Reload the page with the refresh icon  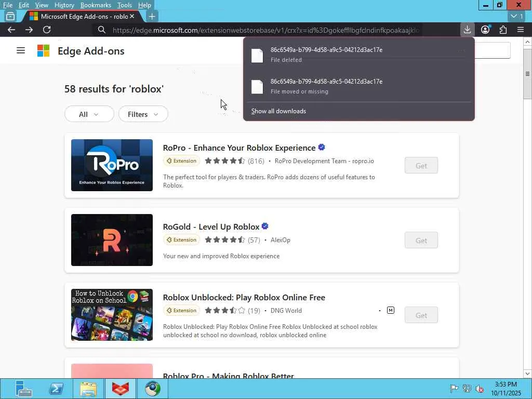47,30
